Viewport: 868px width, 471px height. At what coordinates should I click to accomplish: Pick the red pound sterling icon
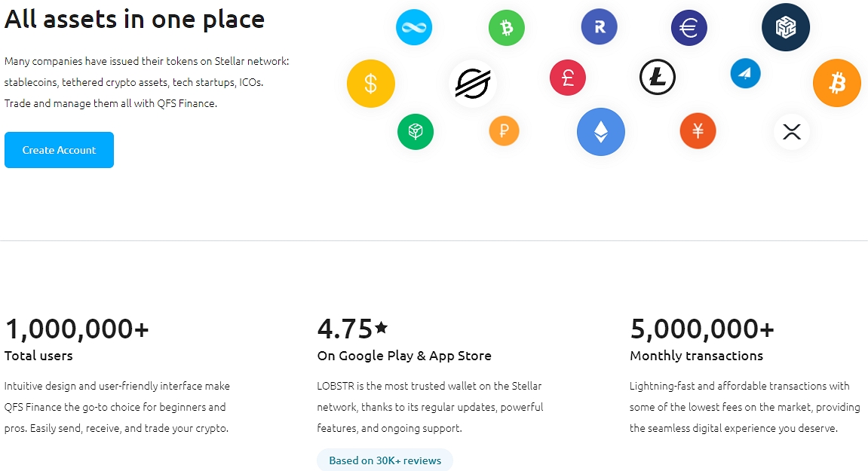pyautogui.click(x=568, y=78)
